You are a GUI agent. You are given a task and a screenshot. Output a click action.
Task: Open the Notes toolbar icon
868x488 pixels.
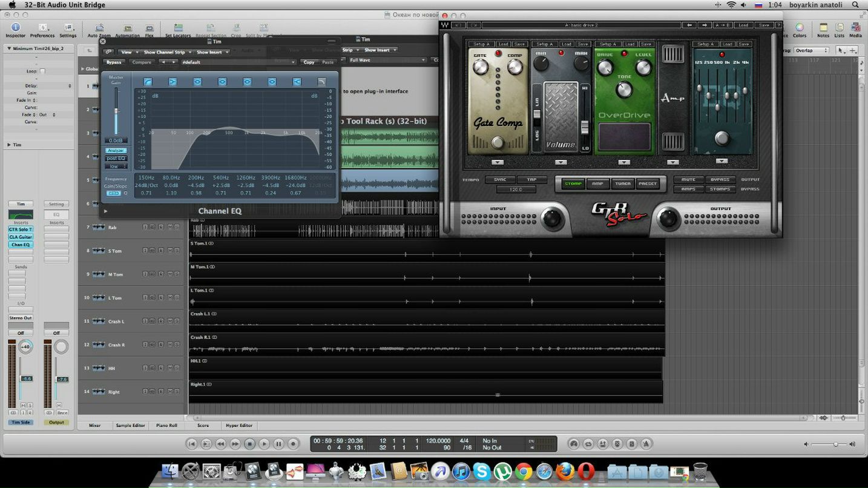[x=823, y=28]
